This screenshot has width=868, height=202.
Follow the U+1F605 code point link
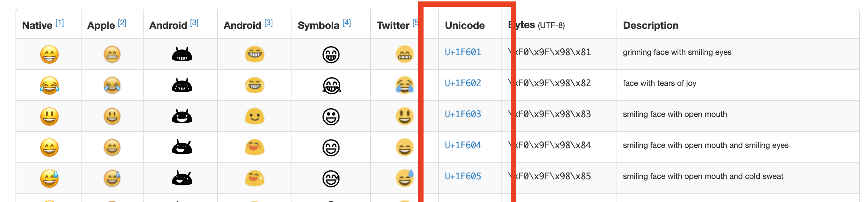tap(463, 176)
